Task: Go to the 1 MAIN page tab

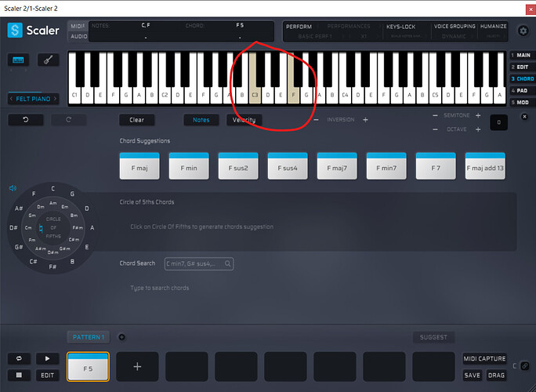Action: (522, 55)
